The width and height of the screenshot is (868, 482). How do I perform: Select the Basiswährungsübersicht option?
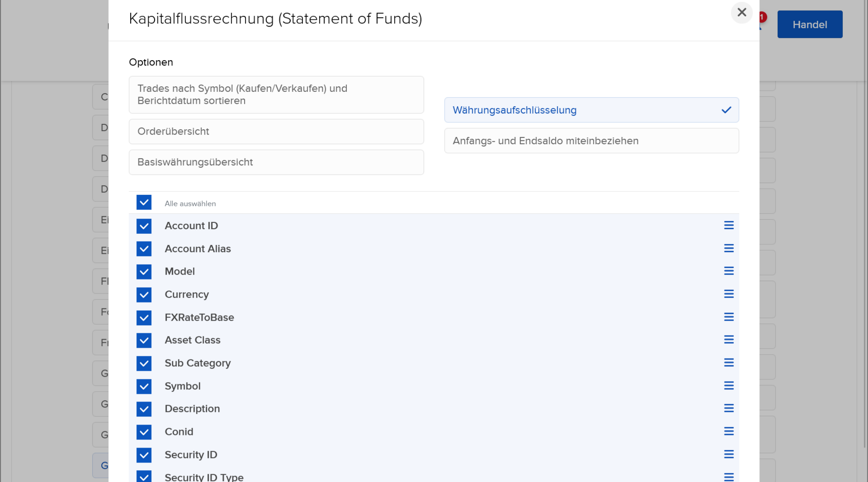pos(276,162)
